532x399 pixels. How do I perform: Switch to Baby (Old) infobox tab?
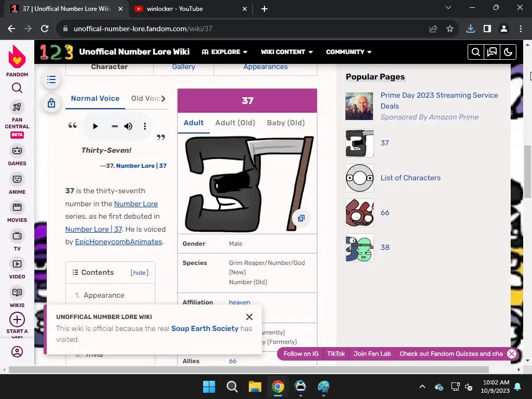coord(286,123)
